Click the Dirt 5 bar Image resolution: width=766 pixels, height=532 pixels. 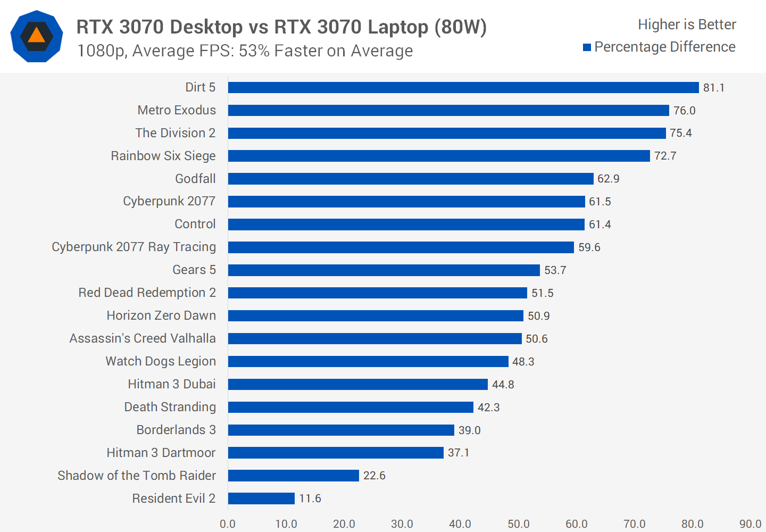[x=463, y=87]
